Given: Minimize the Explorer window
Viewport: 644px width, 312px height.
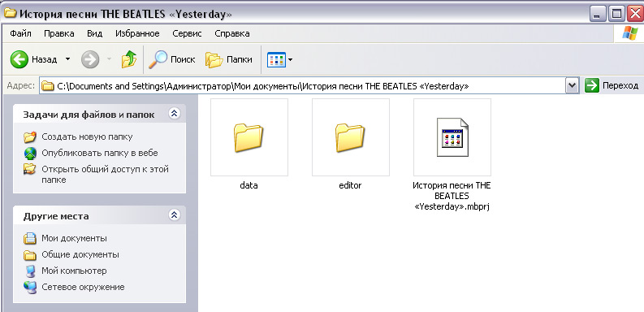Looking at the screenshot, I should pos(599,15).
